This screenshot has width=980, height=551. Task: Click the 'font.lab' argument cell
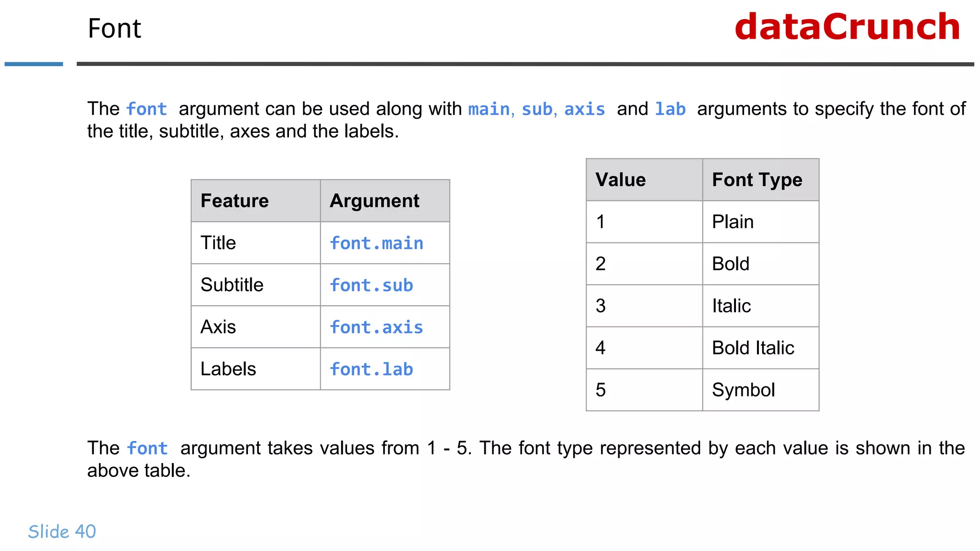pos(385,369)
